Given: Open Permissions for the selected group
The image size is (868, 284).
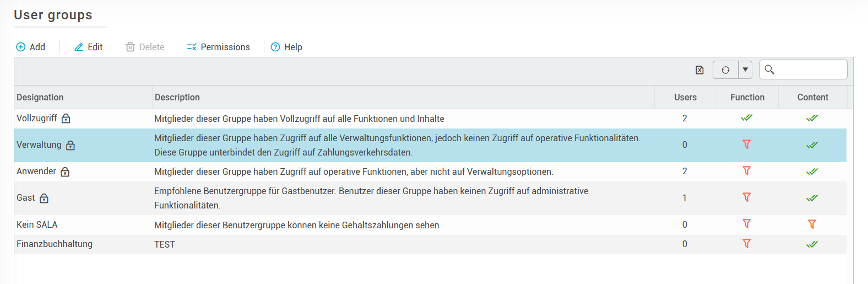Looking at the screenshot, I should tap(219, 47).
